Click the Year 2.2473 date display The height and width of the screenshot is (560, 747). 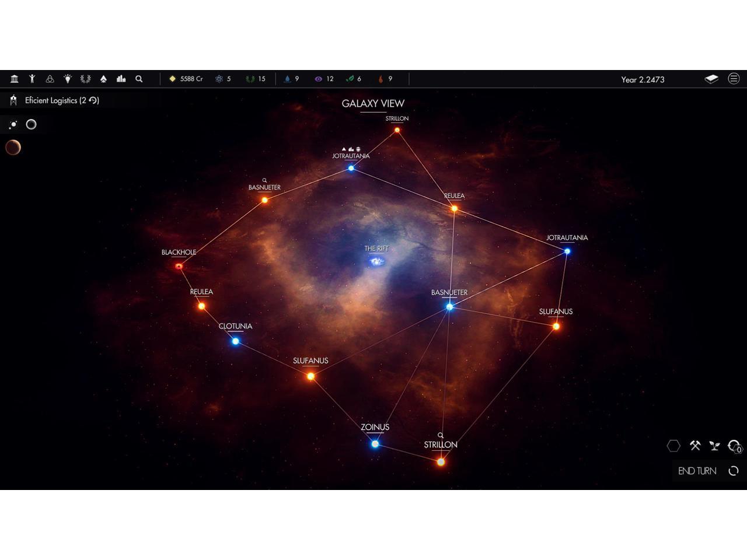point(643,79)
